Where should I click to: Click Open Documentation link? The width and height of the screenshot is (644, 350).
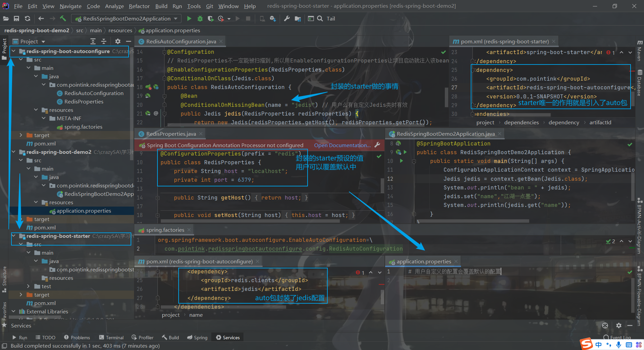pos(342,145)
